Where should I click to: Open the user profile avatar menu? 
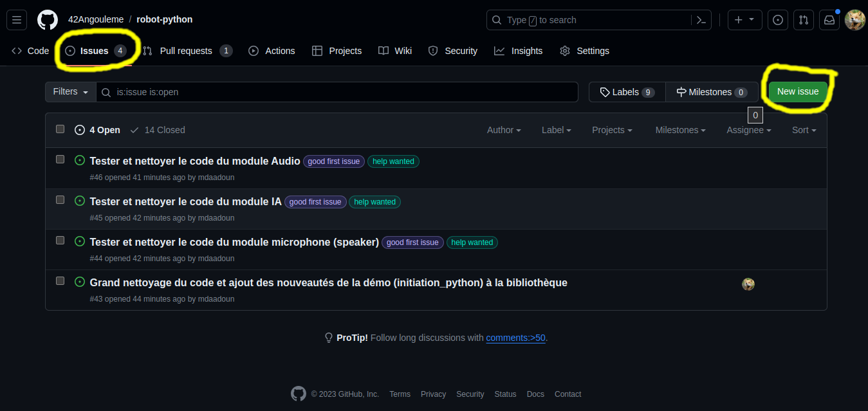pos(855,20)
